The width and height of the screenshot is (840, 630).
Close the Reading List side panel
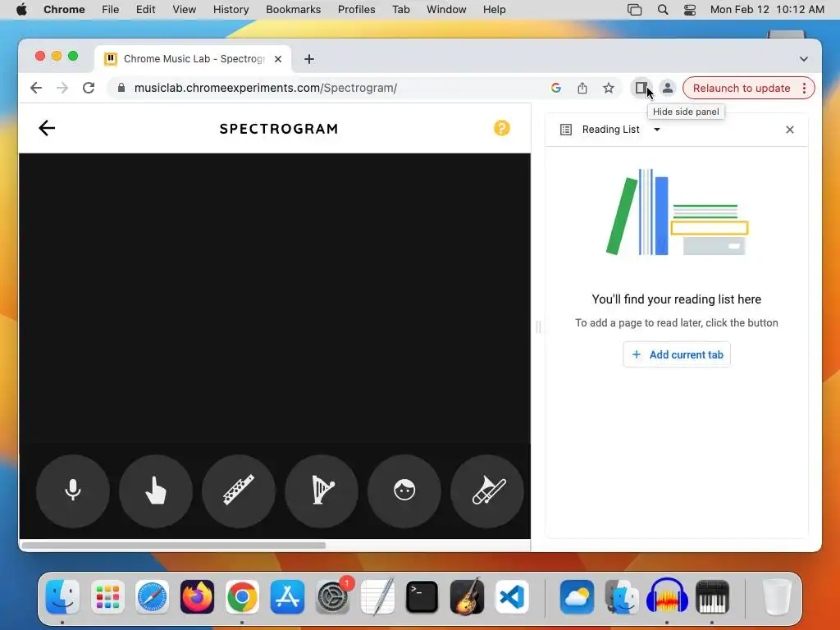790,130
